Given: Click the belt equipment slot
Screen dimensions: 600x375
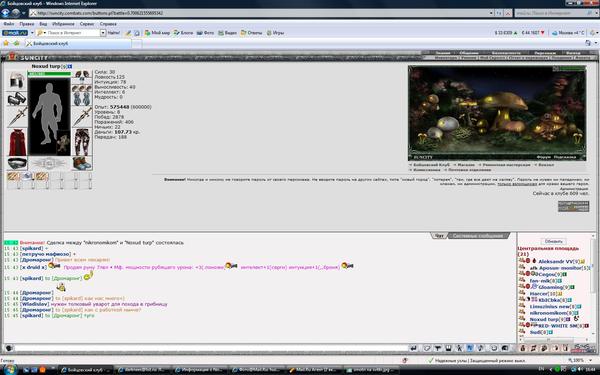Looking at the screenshot, I should [17, 163].
